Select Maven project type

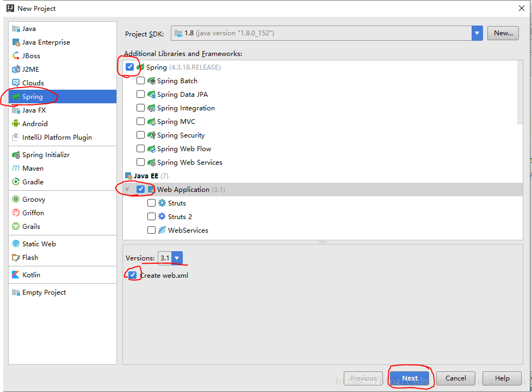coord(63,169)
